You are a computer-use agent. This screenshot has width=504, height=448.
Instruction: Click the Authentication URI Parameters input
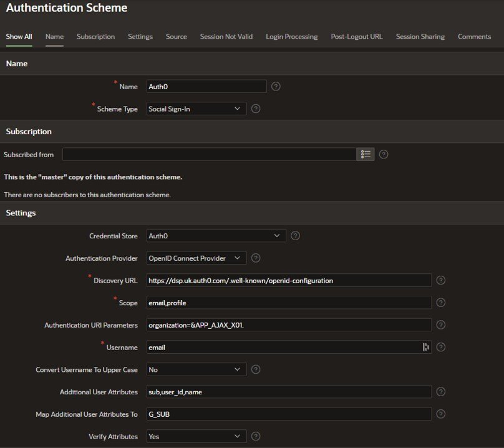[x=289, y=325]
